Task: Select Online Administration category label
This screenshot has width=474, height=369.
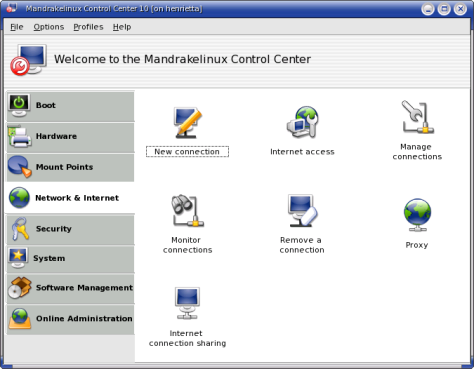Action: pos(84,319)
